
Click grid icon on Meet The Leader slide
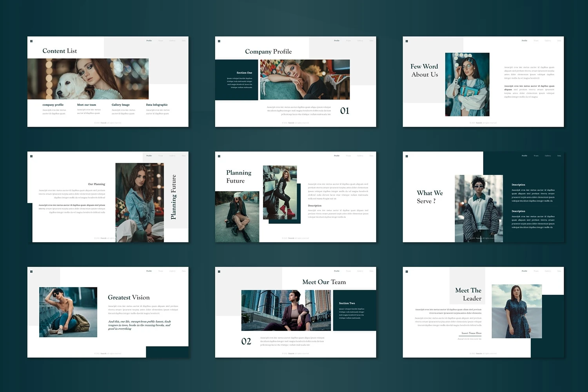point(407,272)
